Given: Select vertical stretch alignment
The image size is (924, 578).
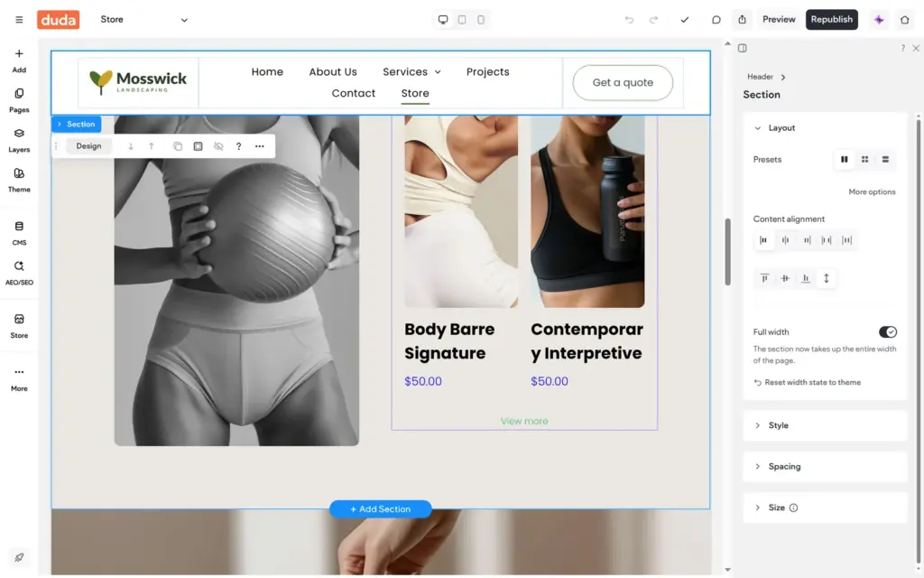Looking at the screenshot, I should pyautogui.click(x=827, y=278).
